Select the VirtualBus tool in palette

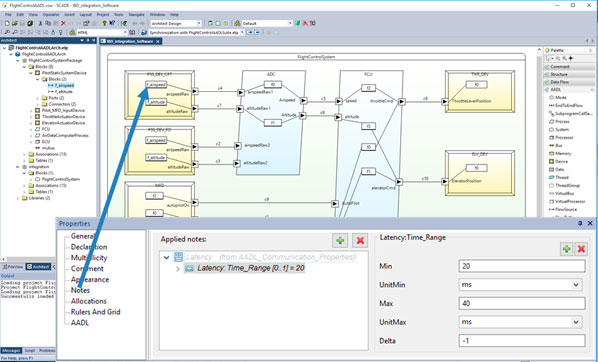pos(562,193)
